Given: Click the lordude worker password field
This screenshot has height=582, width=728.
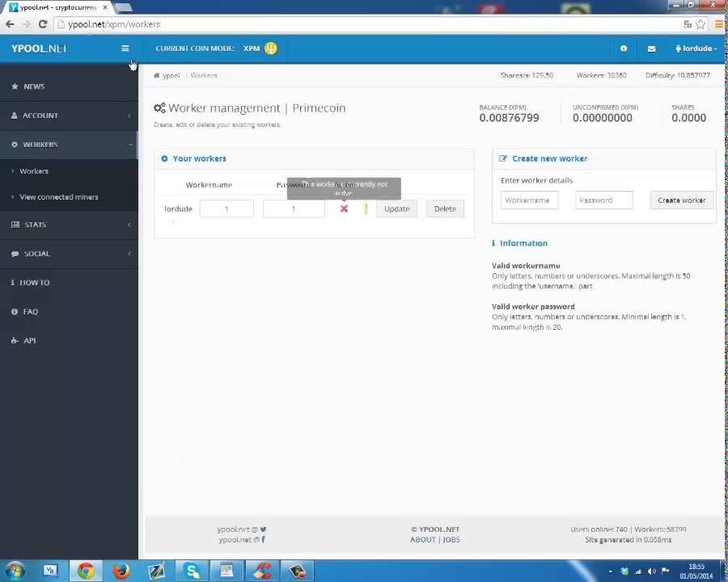Looking at the screenshot, I should point(294,209).
